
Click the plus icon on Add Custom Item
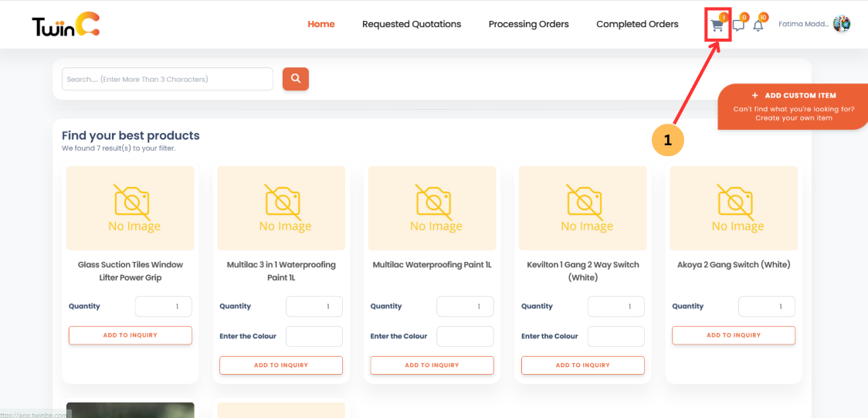[x=755, y=96]
